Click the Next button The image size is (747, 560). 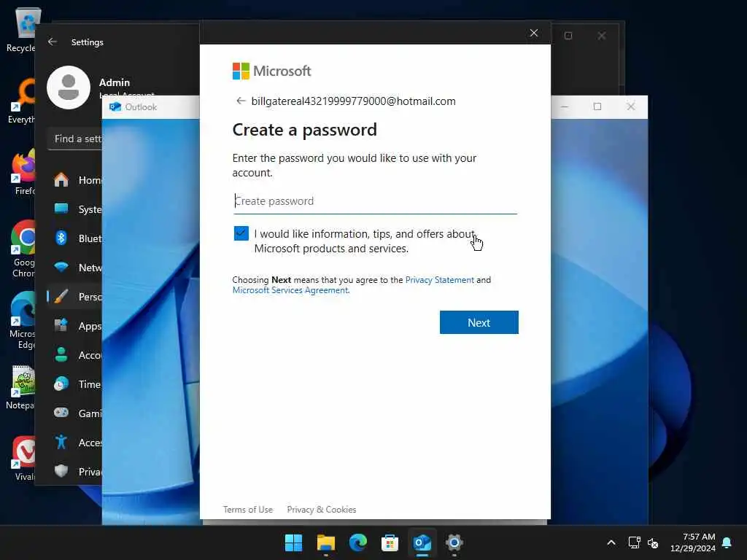click(x=479, y=322)
